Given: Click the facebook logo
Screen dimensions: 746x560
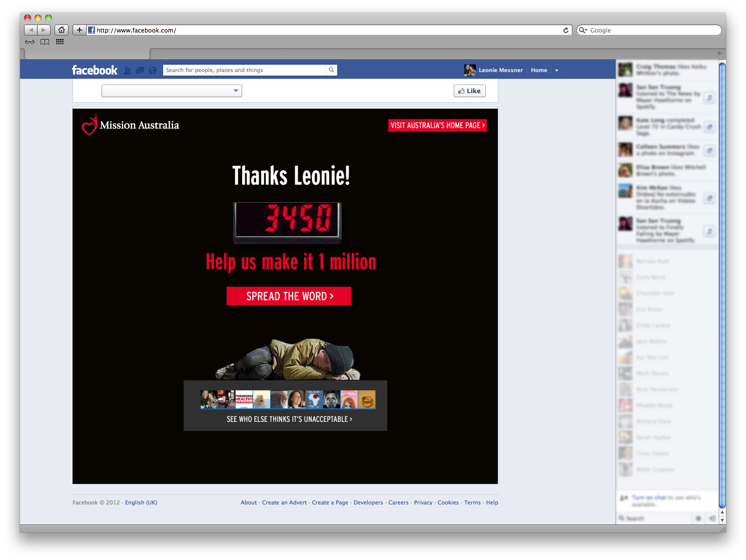Looking at the screenshot, I should 95,70.
